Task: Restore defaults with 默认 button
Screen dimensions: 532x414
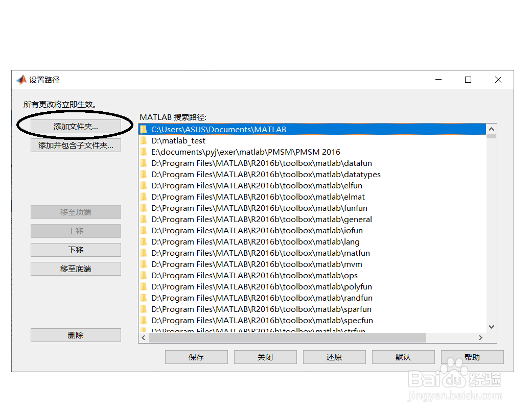Action: pos(403,357)
